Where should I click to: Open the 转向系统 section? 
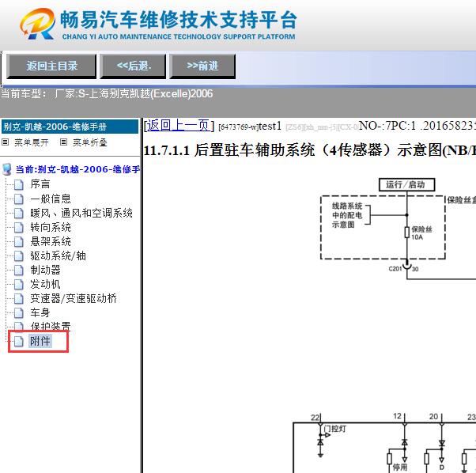pos(51,227)
